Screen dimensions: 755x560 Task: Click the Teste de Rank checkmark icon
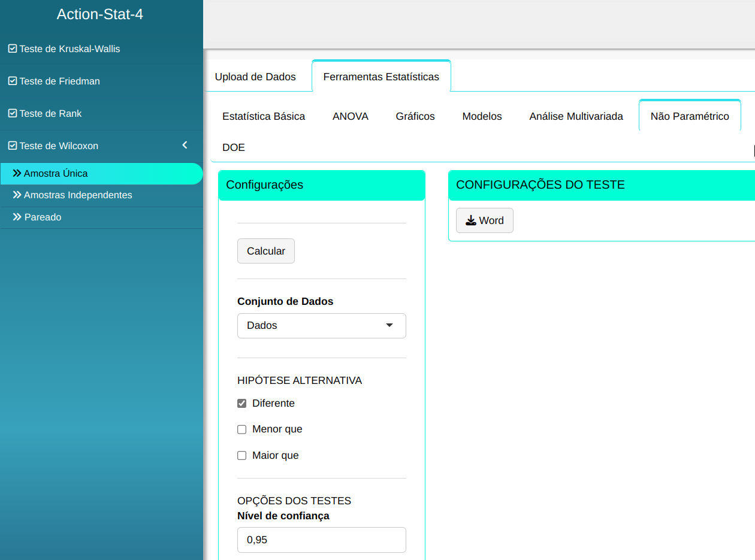pos(12,114)
